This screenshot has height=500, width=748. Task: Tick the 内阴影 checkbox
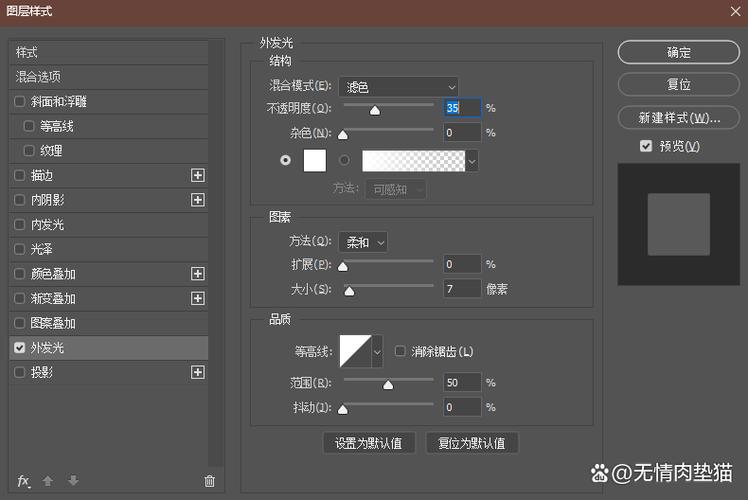coord(20,200)
